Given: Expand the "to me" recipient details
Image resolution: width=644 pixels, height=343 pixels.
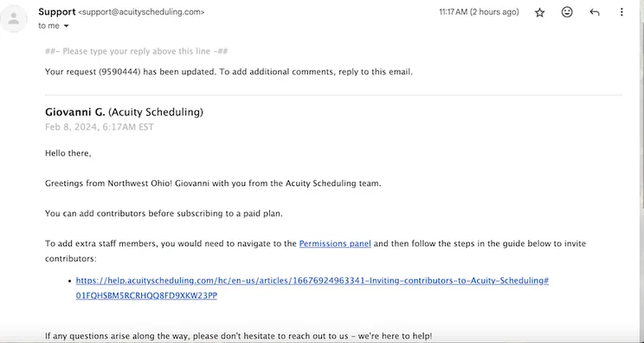Looking at the screenshot, I should 66,26.
